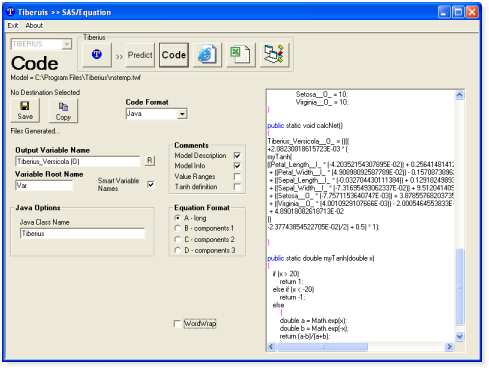
Task: Click the Java Class Name field
Action: (82, 233)
